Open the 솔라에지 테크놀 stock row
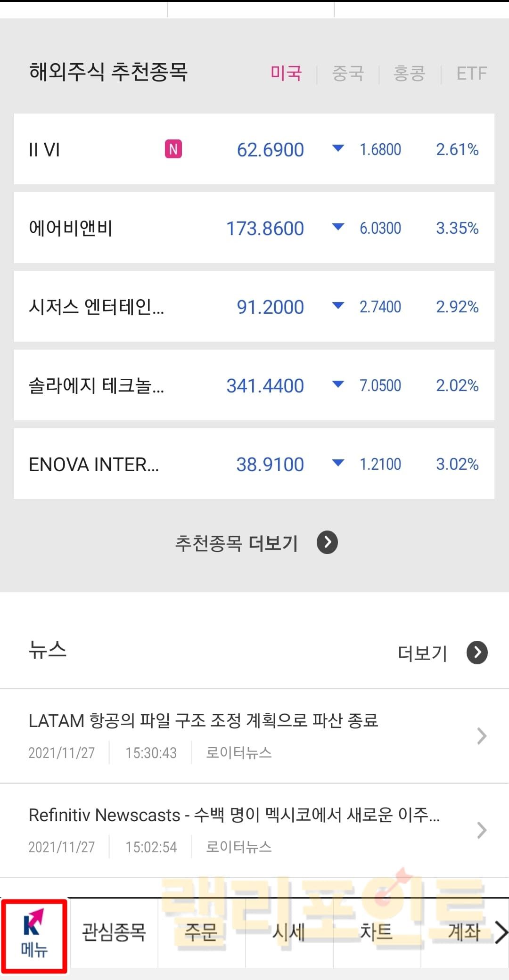509x980 pixels. click(x=254, y=385)
